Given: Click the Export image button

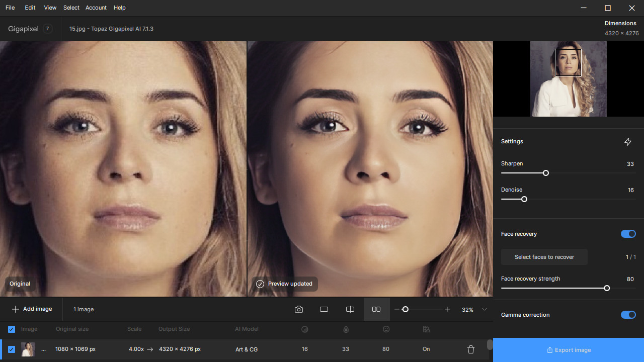Looking at the screenshot, I should [x=569, y=350].
